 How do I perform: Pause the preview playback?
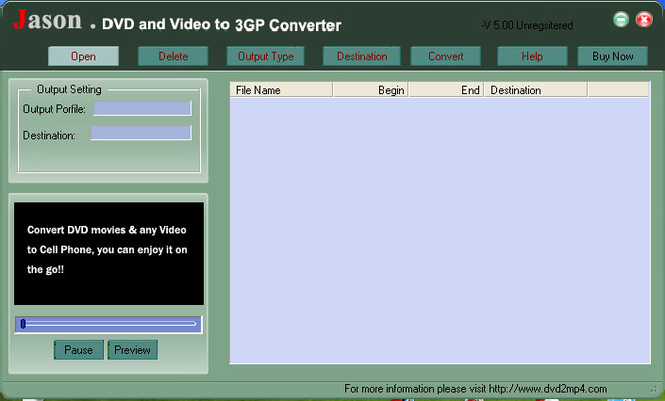(x=79, y=350)
